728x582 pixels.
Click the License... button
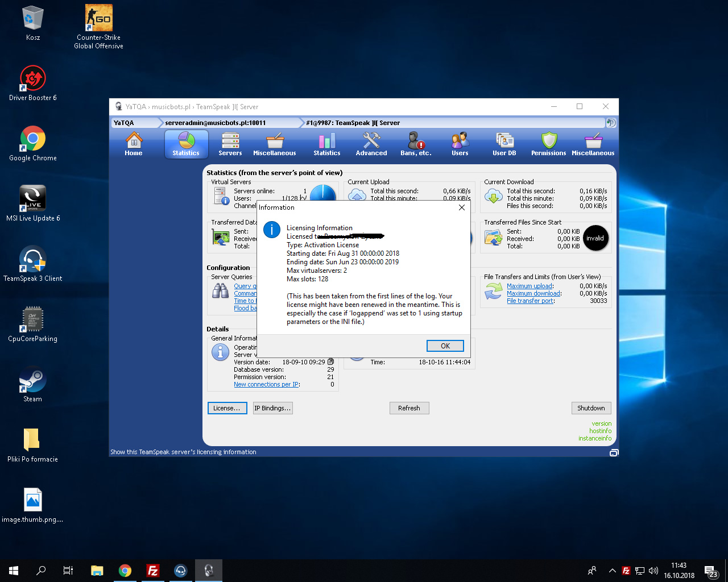(227, 408)
